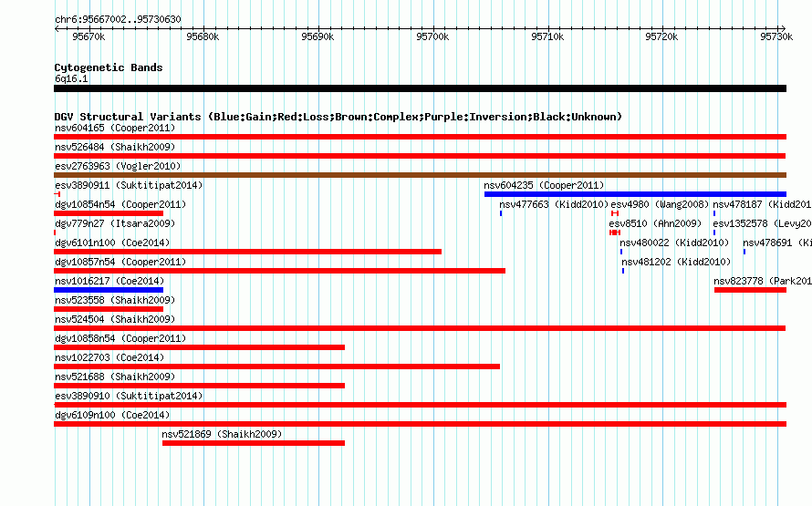Click the chr6:95667002..95730630 region label

118,19
